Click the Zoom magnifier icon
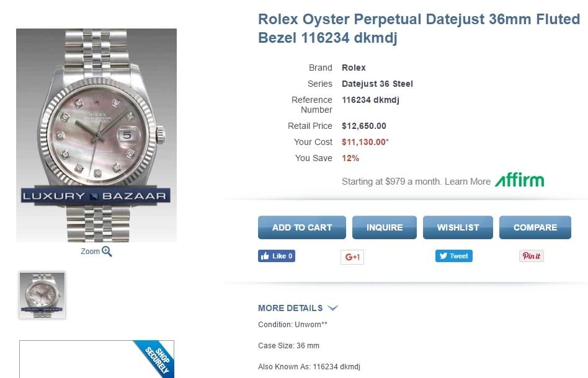Screen dimensions: 588x378 (x=107, y=252)
